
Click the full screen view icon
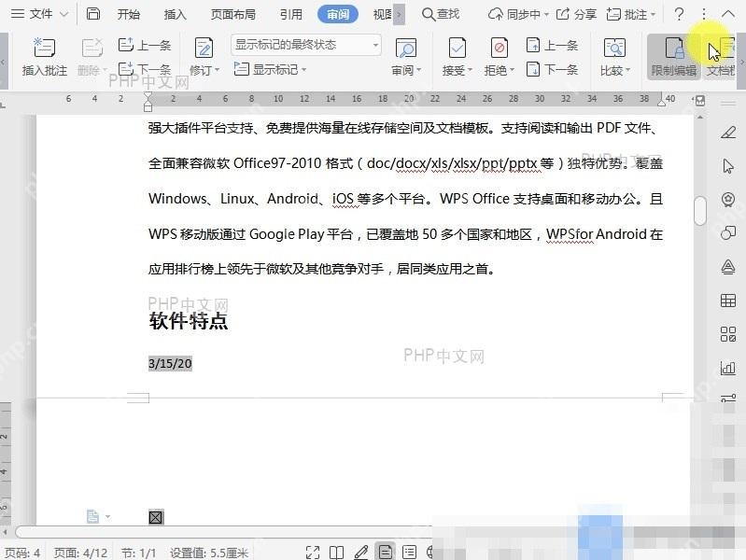pyautogui.click(x=313, y=553)
